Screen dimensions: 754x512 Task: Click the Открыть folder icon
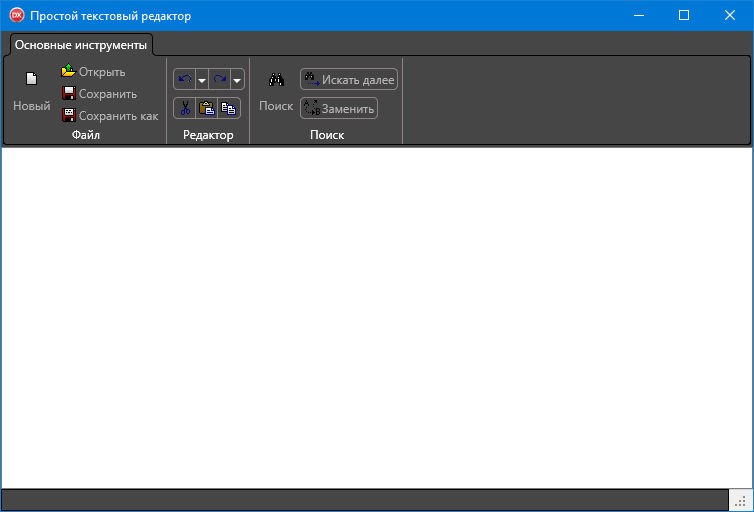coord(68,71)
